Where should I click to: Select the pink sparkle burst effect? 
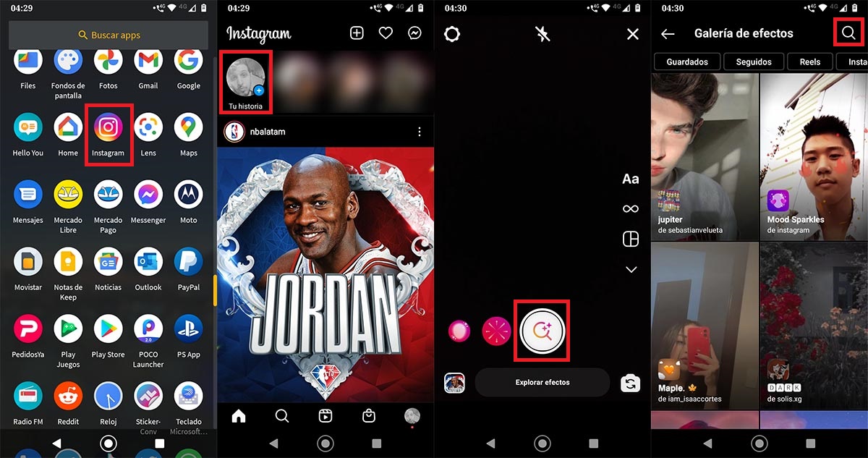pos(496,331)
